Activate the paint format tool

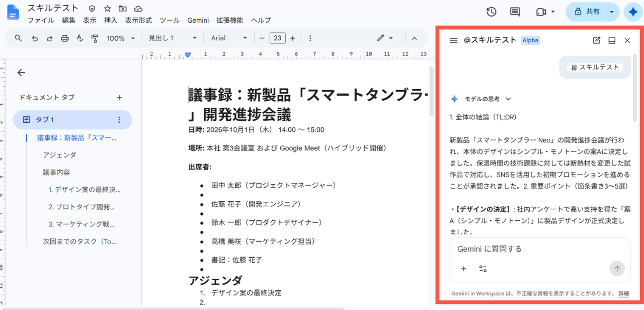[95, 38]
